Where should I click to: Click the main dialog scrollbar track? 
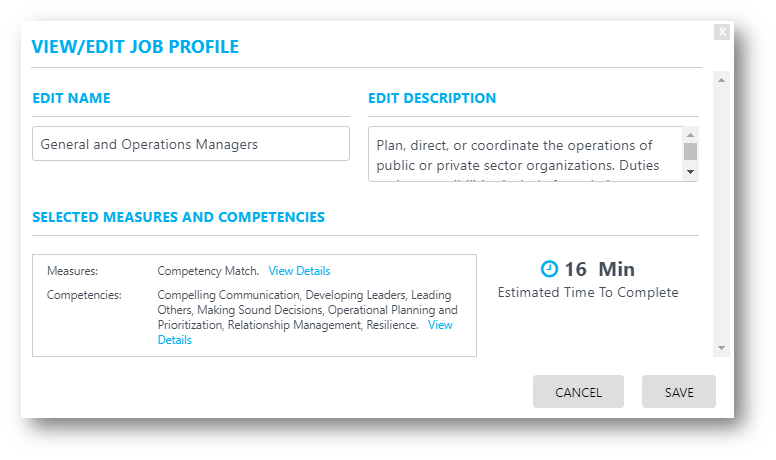(x=722, y=214)
